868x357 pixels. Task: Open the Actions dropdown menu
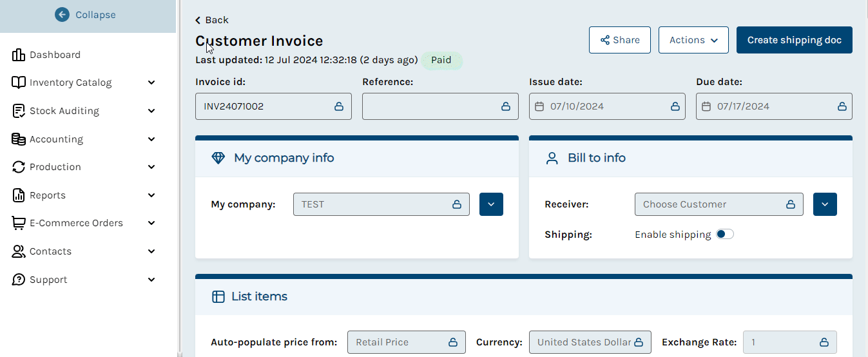click(x=693, y=40)
